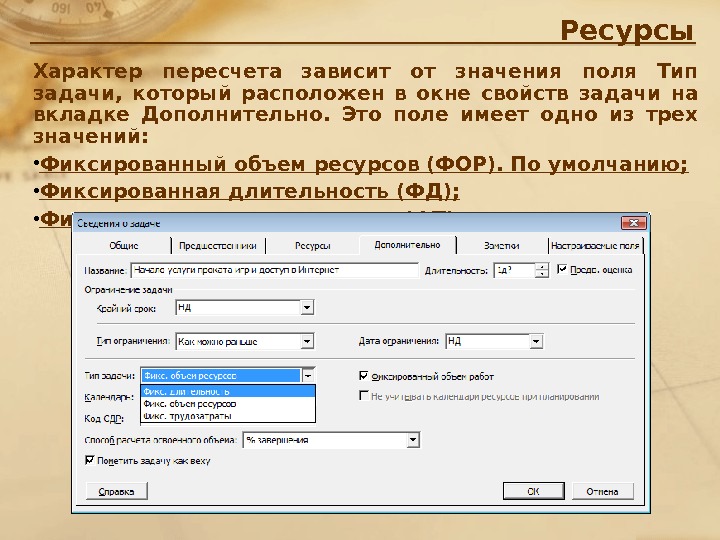This screenshot has height=540, width=720.
Task: Confirm with the OK button
Action: (x=534, y=491)
